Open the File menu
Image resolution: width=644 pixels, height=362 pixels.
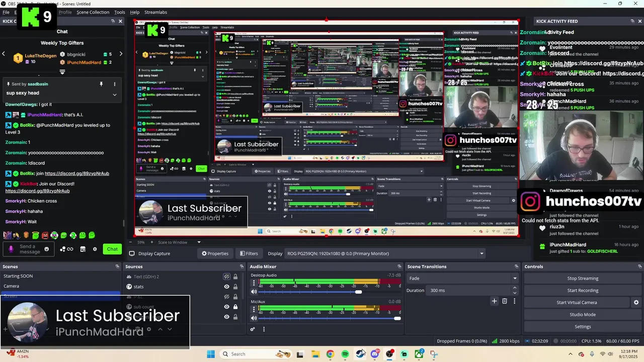(x=6, y=12)
